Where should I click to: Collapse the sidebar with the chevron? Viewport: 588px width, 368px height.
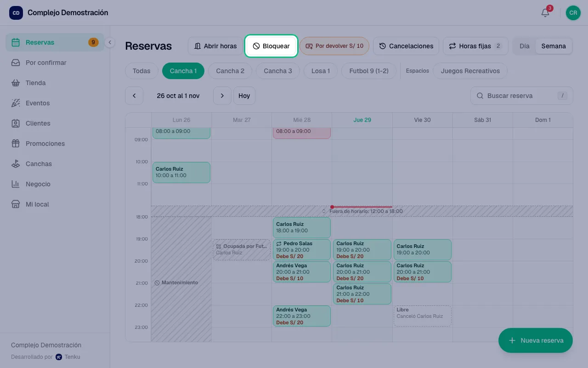pyautogui.click(x=110, y=42)
